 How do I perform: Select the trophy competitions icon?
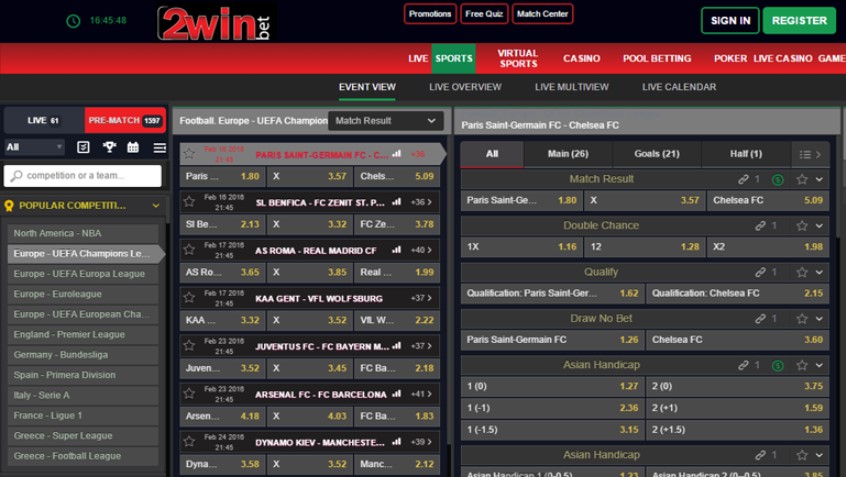[110, 147]
